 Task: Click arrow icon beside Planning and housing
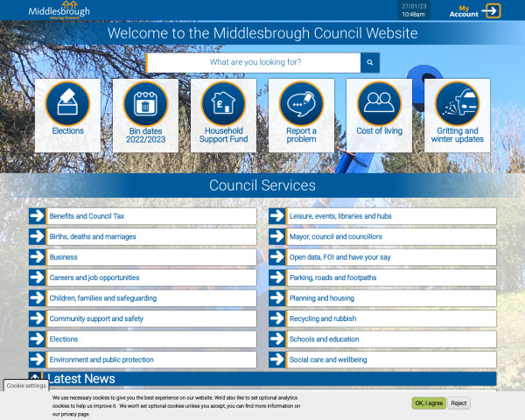(277, 297)
